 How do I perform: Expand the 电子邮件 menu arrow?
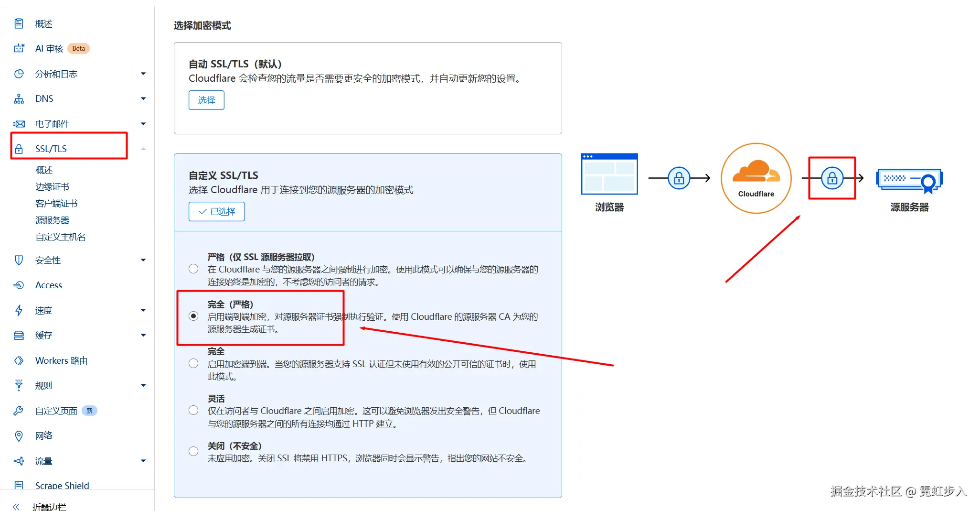(143, 124)
